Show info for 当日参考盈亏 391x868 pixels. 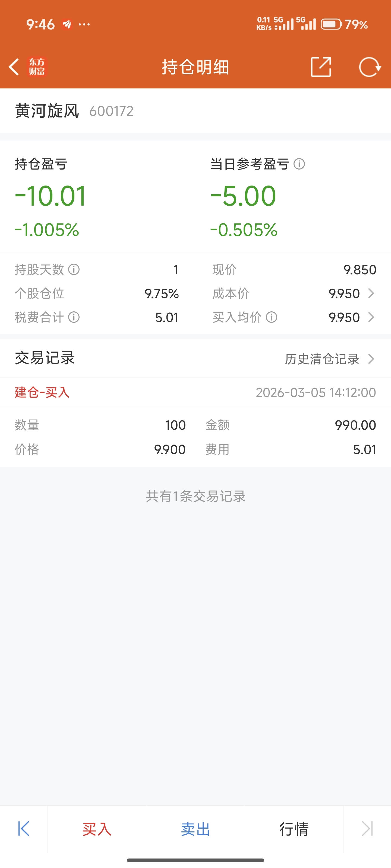pyautogui.click(x=299, y=164)
